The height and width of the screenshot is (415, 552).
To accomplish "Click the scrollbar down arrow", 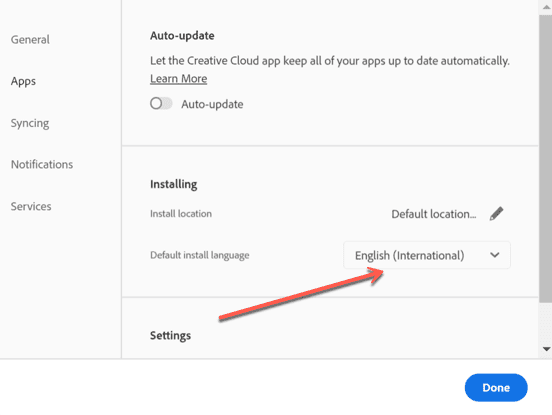I will click(x=546, y=349).
